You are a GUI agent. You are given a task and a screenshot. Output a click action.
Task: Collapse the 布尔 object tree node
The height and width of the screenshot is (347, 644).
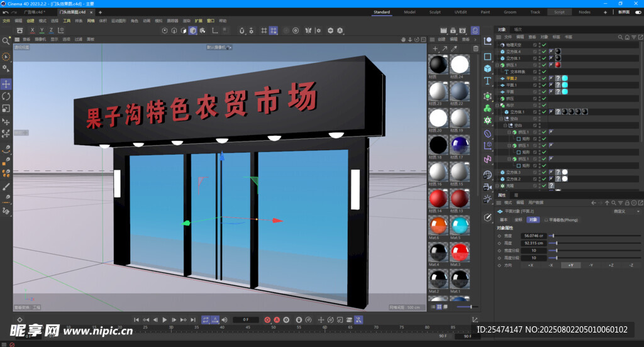pos(497,105)
